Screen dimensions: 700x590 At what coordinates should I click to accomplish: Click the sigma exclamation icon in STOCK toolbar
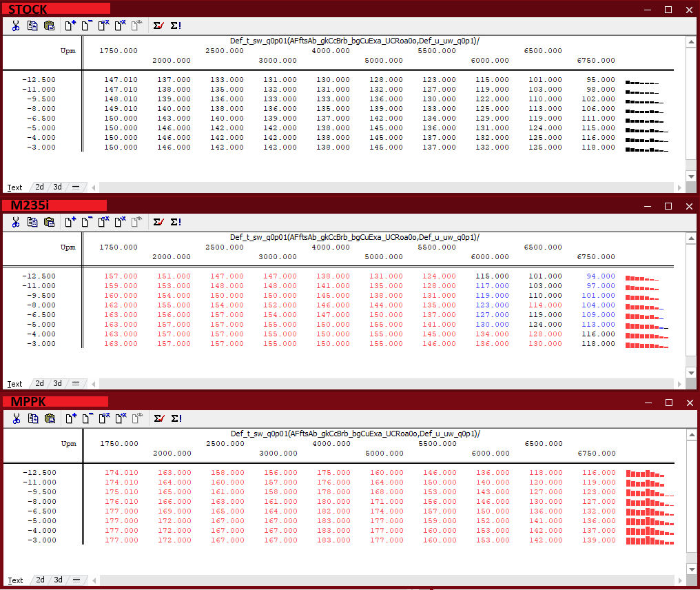pos(176,26)
